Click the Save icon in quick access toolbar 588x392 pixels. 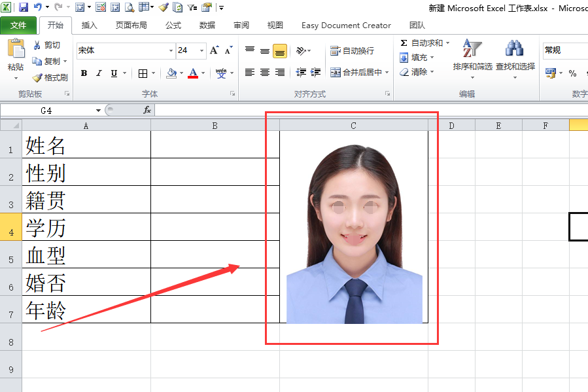(x=24, y=7)
